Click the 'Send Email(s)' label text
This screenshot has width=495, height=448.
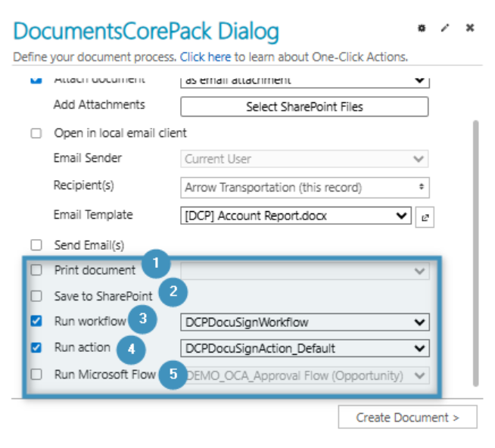pyautogui.click(x=89, y=245)
